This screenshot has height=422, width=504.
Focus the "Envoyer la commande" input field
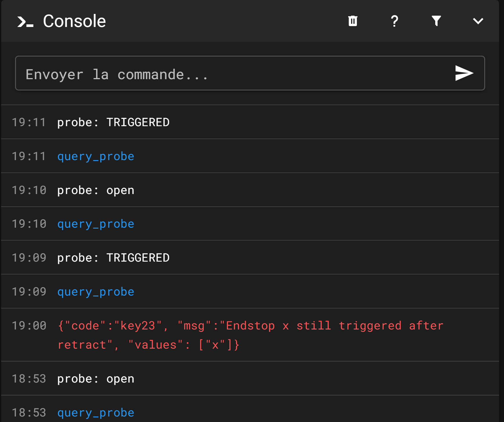point(232,74)
